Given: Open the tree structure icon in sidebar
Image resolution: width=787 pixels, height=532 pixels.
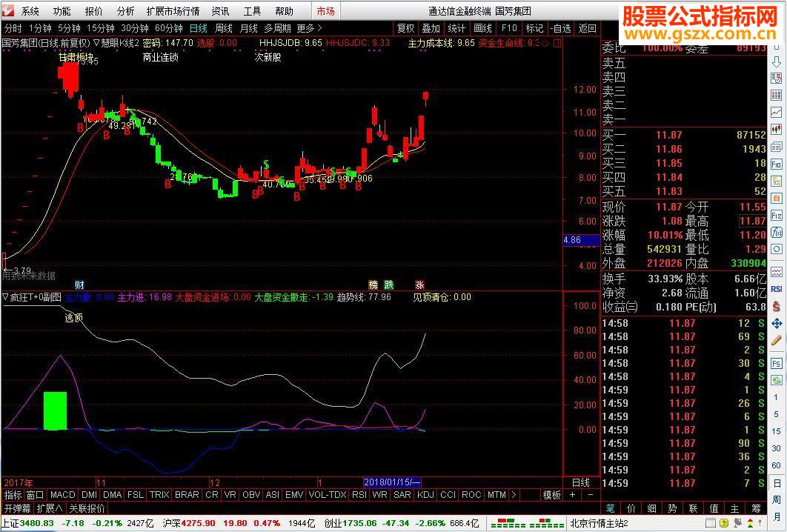Looking at the screenshot, I should point(777,182).
